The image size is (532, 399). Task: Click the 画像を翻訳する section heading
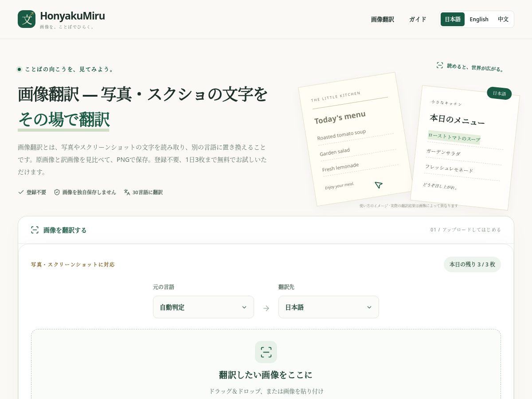pyautogui.click(x=65, y=230)
